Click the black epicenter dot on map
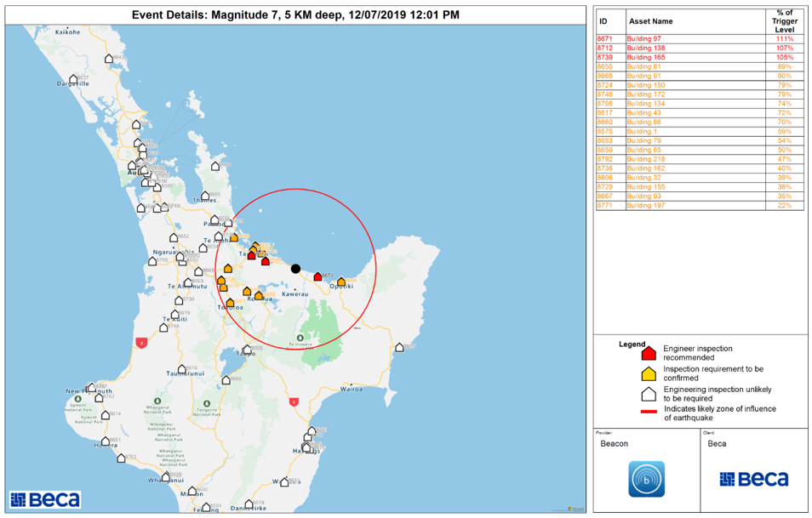812x518 pixels. click(x=295, y=269)
